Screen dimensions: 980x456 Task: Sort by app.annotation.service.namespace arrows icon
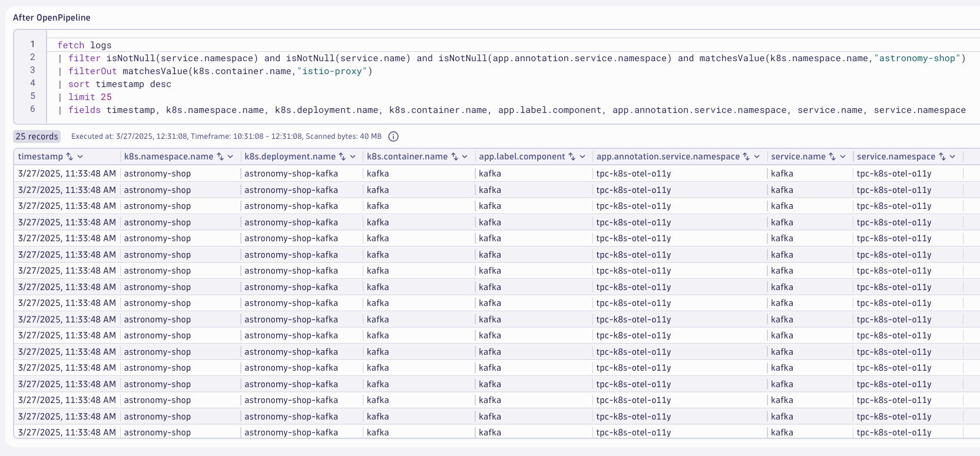click(746, 157)
